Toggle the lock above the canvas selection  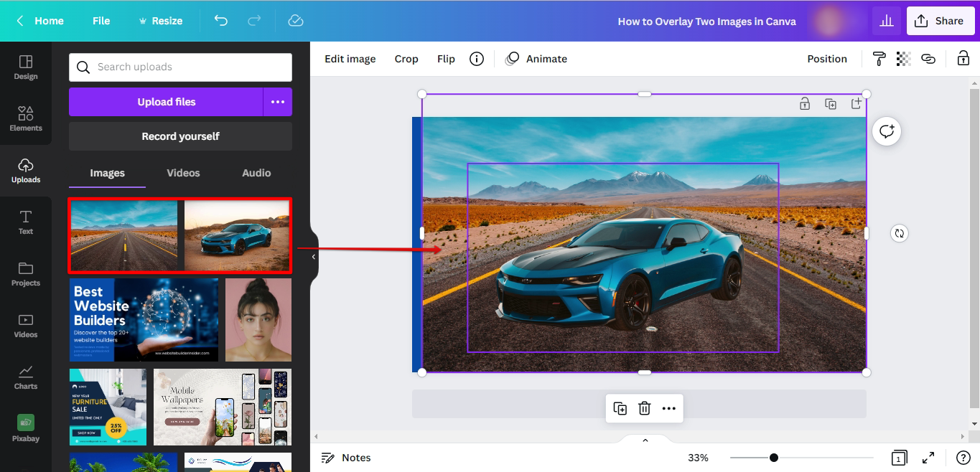805,103
